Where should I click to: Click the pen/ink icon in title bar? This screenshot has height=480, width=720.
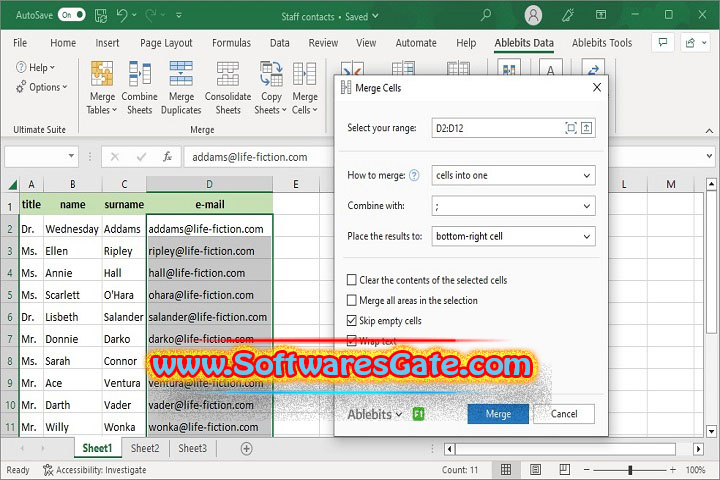[x=568, y=16]
